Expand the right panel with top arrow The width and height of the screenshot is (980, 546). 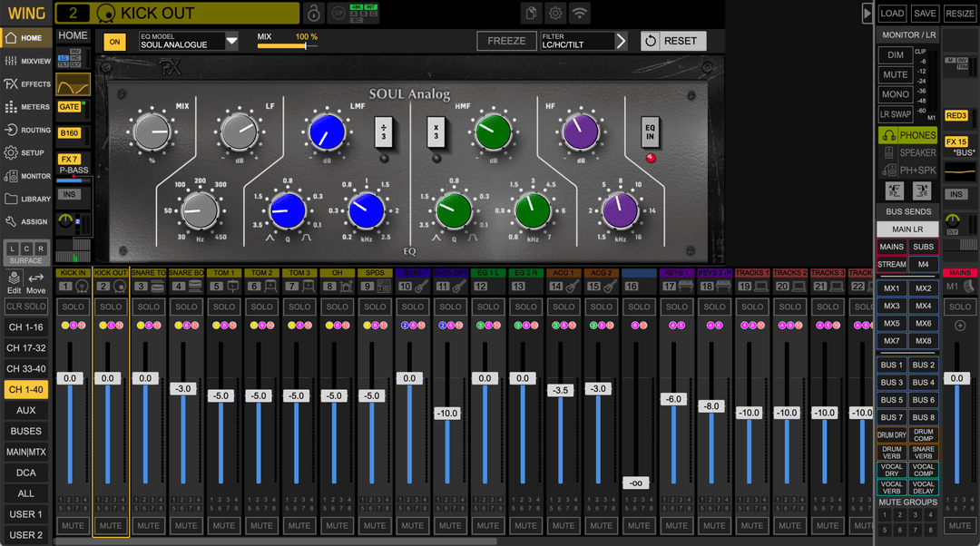pos(867,13)
